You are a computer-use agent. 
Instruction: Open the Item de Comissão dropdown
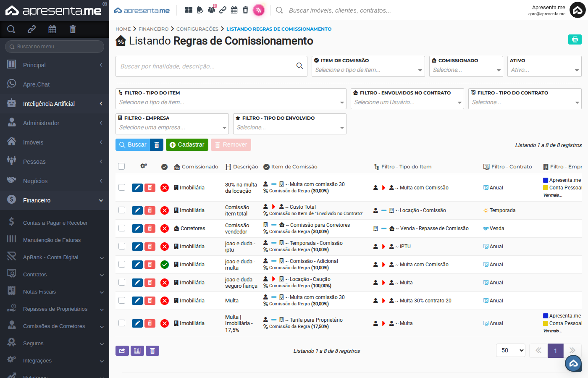point(368,66)
